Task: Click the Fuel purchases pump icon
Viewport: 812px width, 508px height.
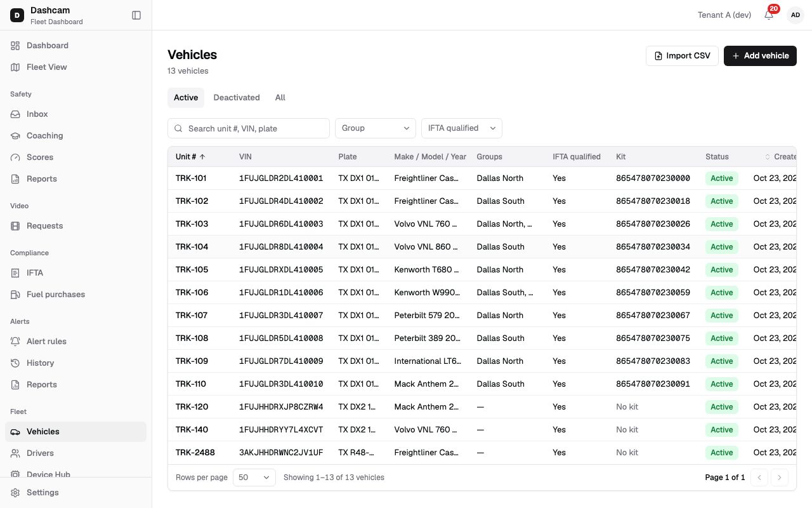Action: tap(15, 295)
